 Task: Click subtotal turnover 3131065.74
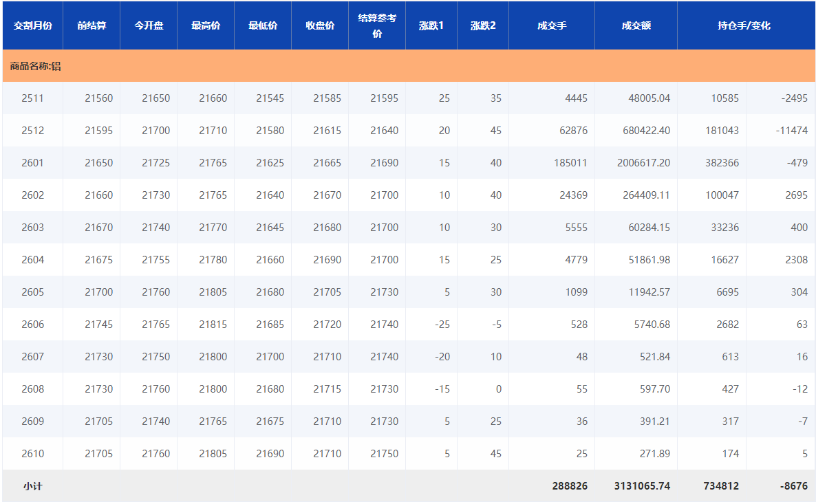(642, 486)
